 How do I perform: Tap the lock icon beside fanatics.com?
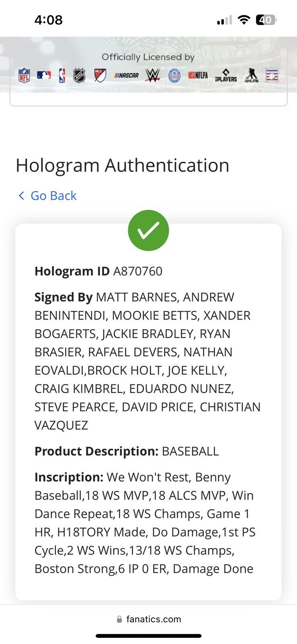[119, 619]
